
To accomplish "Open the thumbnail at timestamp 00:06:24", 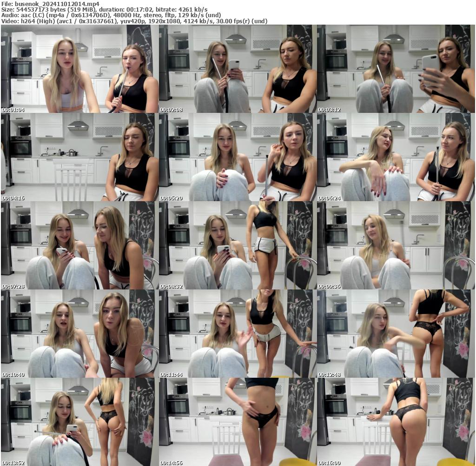I will [396, 156].
